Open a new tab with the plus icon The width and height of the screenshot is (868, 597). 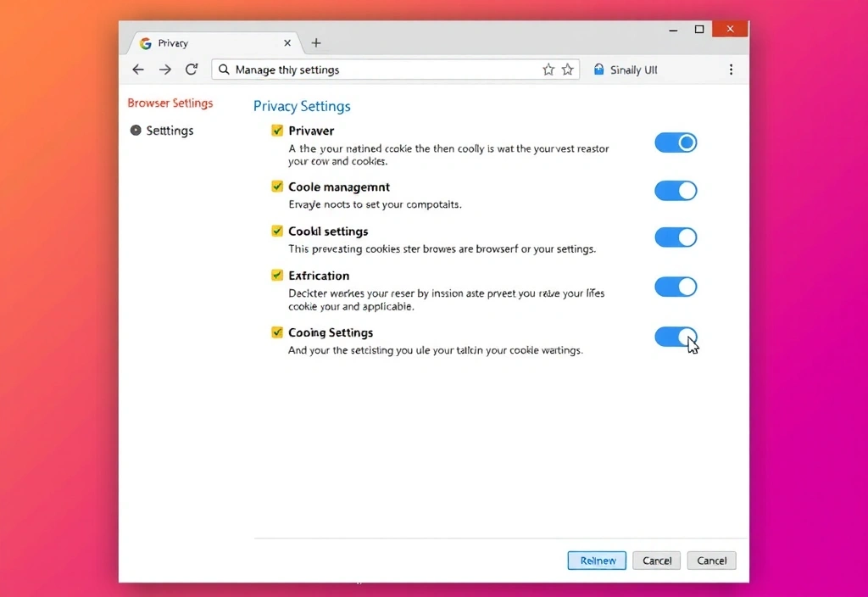[316, 43]
